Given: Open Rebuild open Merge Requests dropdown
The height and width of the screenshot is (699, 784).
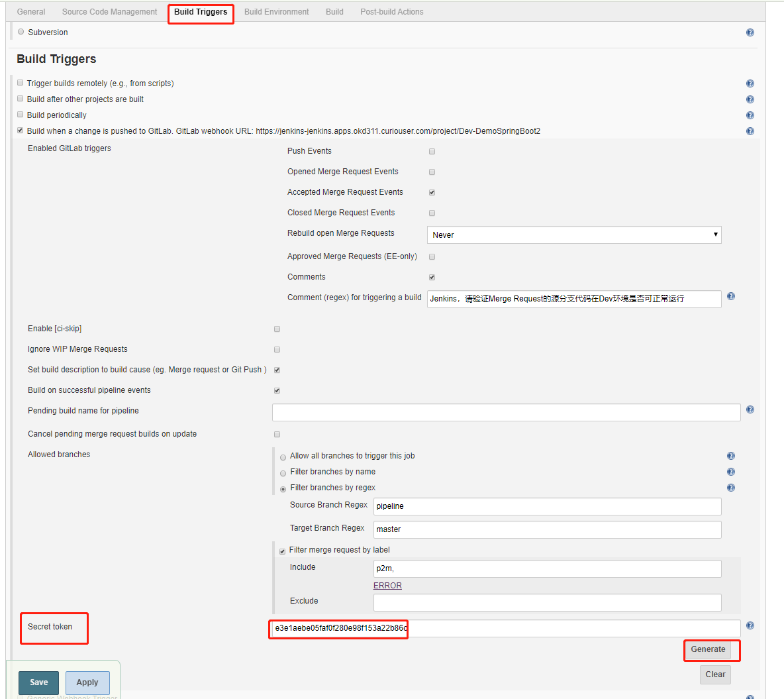Looking at the screenshot, I should (574, 235).
